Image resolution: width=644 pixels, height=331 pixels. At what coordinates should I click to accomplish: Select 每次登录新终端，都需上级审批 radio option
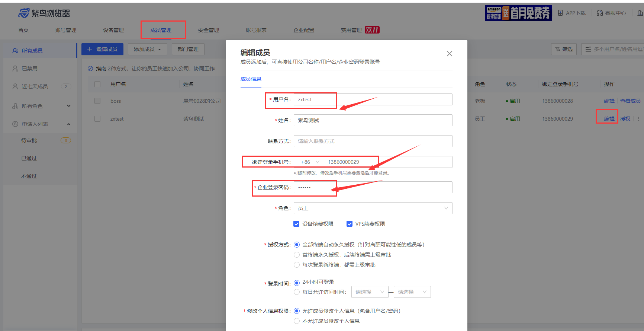pyautogui.click(x=297, y=265)
